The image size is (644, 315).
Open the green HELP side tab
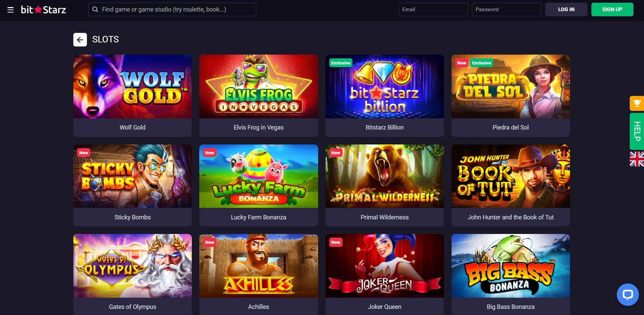coord(637,131)
